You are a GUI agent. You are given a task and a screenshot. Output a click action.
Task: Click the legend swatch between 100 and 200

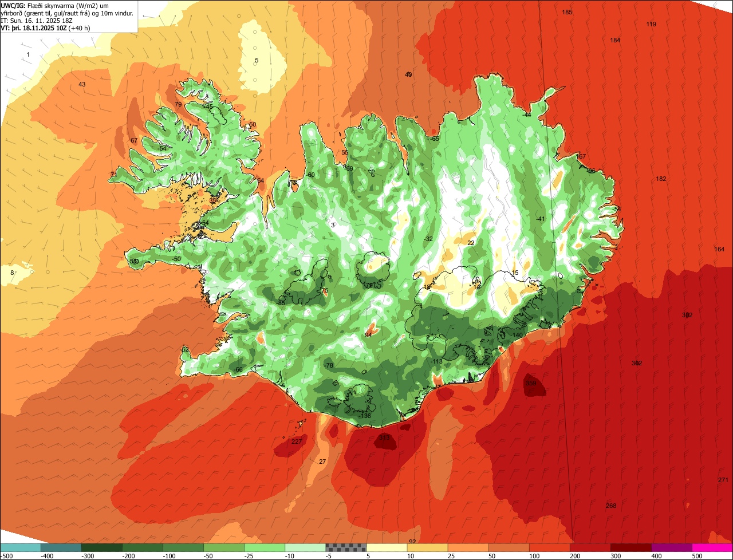coord(549,547)
